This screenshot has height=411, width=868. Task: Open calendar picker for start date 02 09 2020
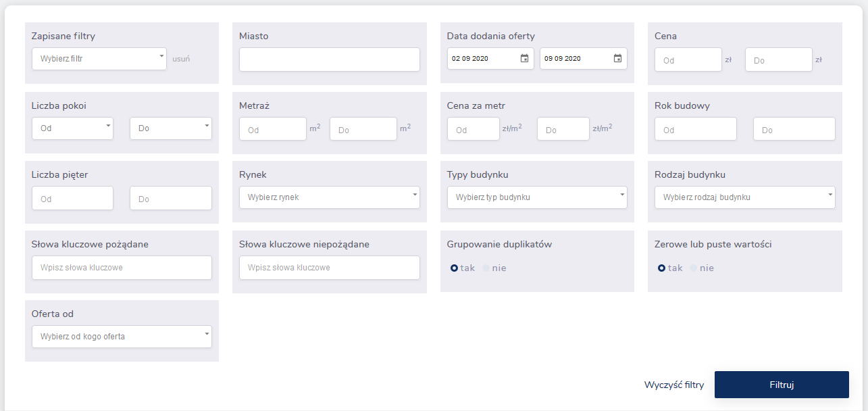pyautogui.click(x=524, y=59)
